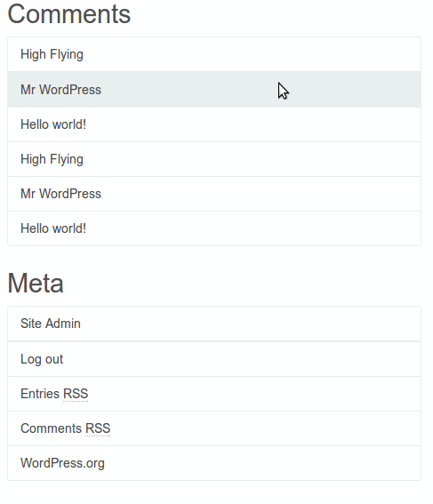Click the word Entries in Entries RSS
The image size is (433, 504).
point(40,394)
